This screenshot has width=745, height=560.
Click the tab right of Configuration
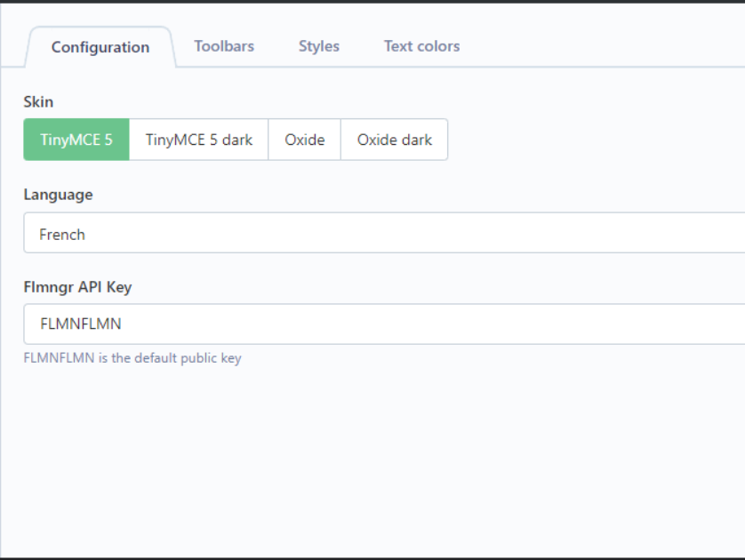tap(224, 46)
